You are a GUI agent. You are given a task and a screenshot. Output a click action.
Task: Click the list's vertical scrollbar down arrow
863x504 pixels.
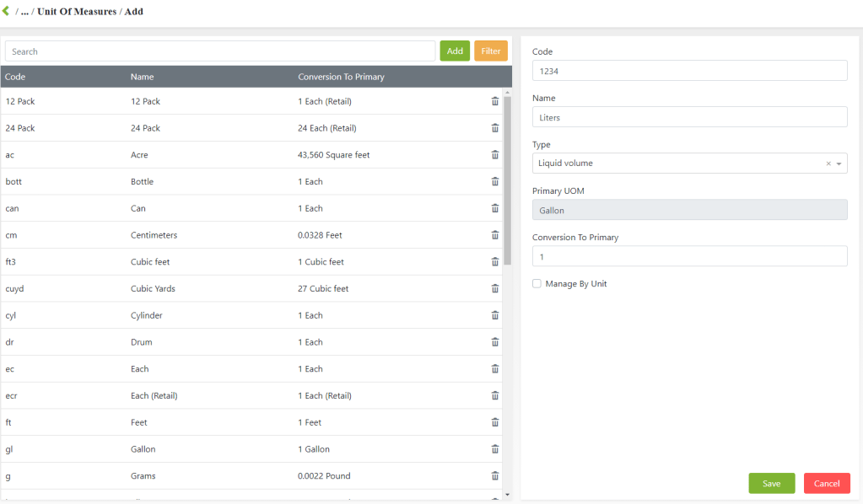(x=507, y=494)
